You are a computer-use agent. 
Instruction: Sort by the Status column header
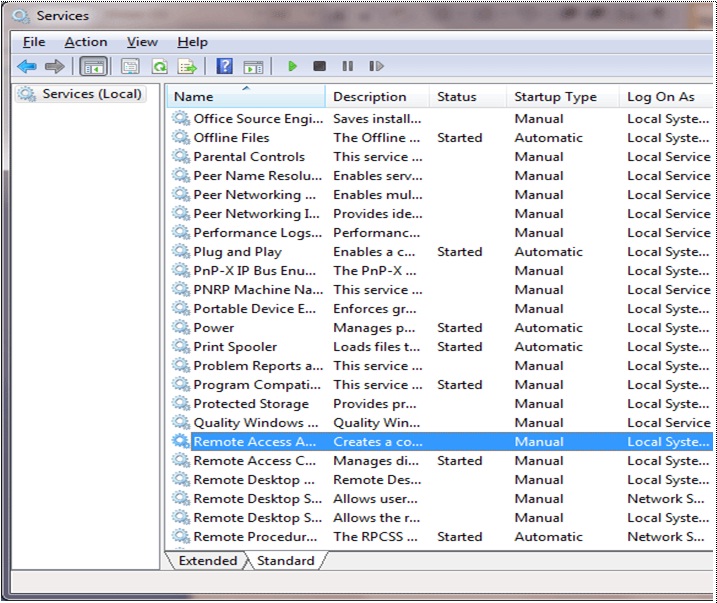click(x=468, y=96)
